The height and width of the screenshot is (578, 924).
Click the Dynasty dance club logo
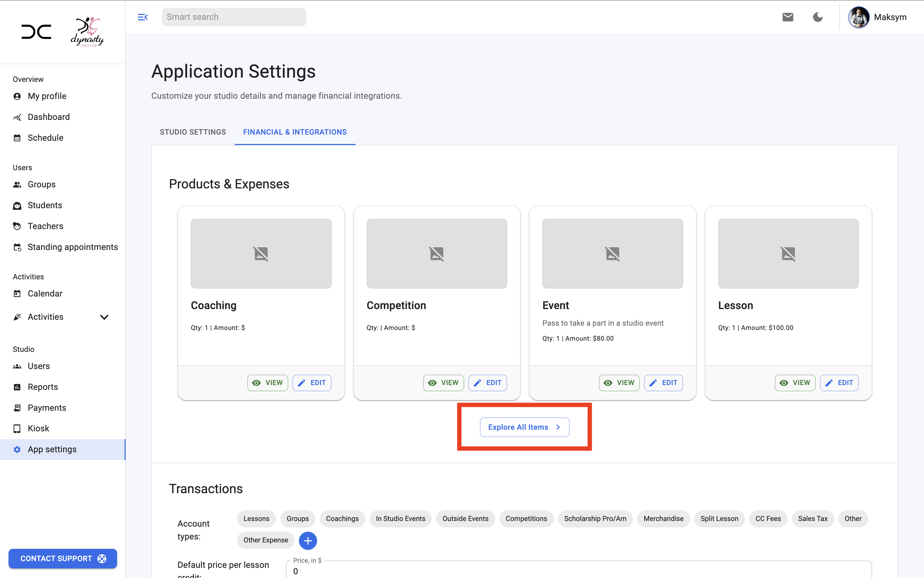[x=87, y=32]
